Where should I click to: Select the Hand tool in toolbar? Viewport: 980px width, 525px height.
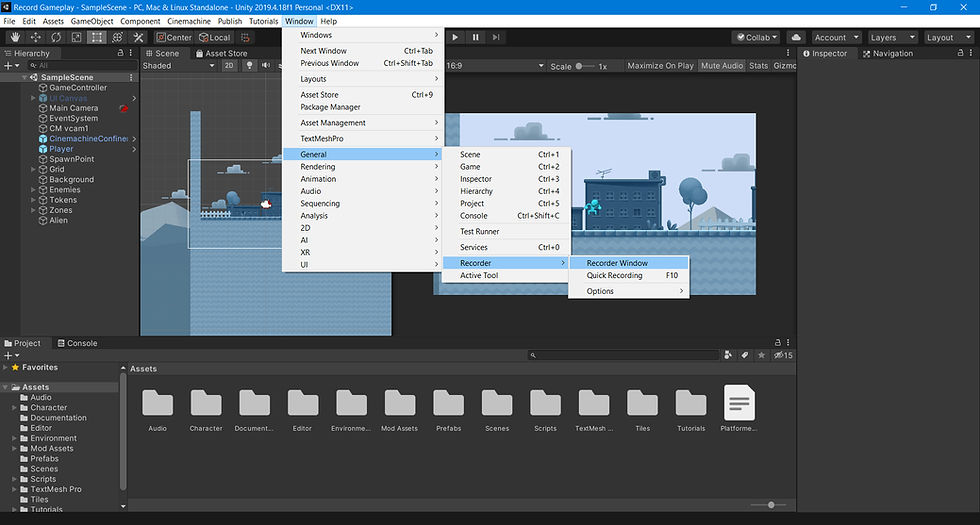(15, 38)
